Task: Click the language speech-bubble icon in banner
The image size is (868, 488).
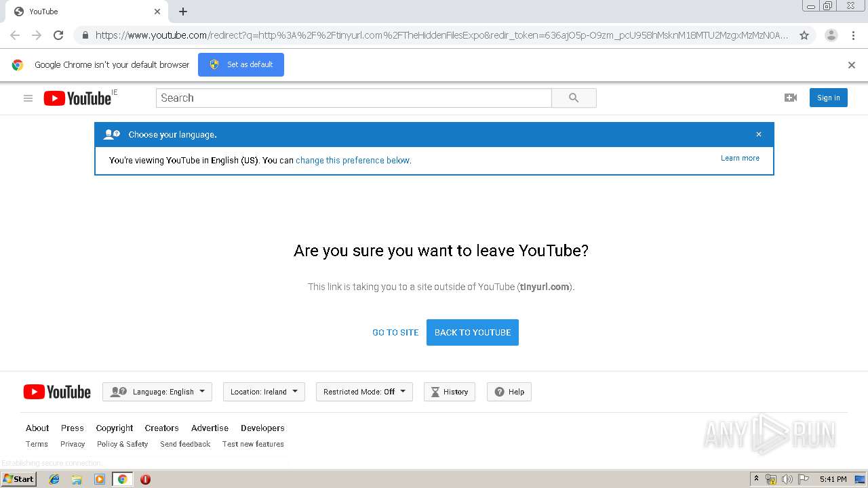Action: [x=112, y=135]
